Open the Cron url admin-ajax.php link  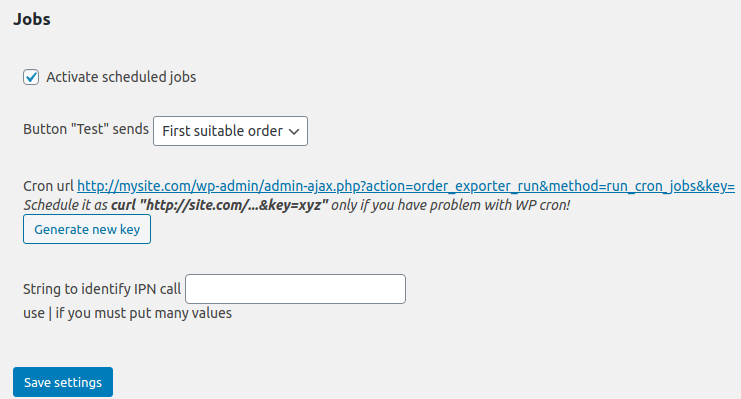point(406,186)
